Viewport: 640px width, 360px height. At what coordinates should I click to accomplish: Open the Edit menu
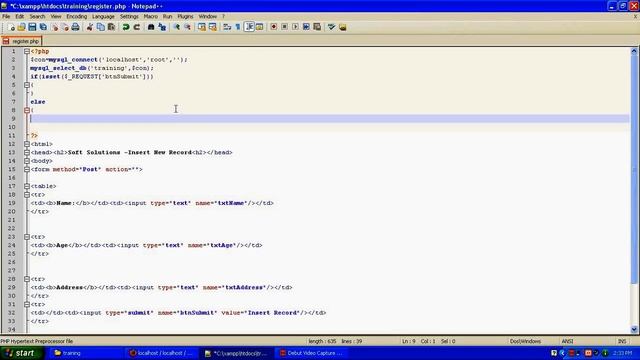tap(20, 17)
